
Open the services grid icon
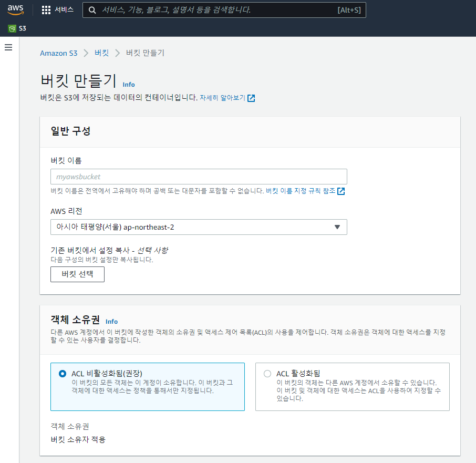(46, 10)
